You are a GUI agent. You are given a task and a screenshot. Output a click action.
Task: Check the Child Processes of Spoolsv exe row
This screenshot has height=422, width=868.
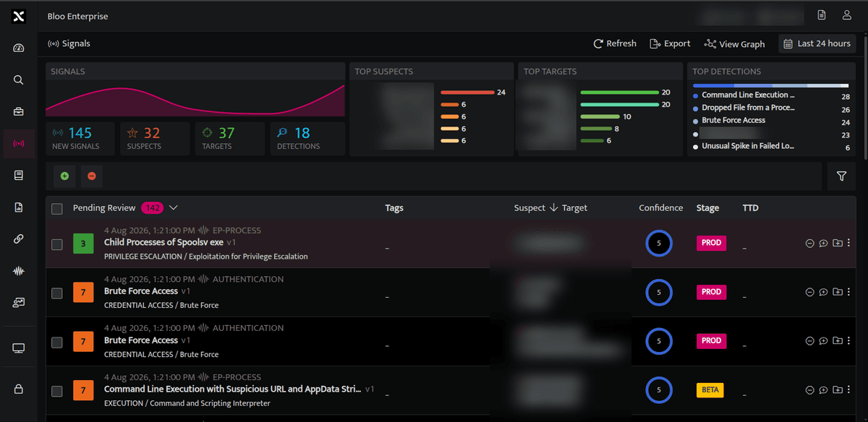[x=57, y=244]
